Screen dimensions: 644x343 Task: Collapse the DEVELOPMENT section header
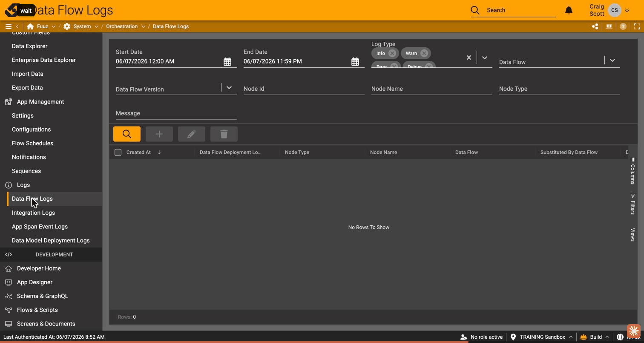[51, 254]
